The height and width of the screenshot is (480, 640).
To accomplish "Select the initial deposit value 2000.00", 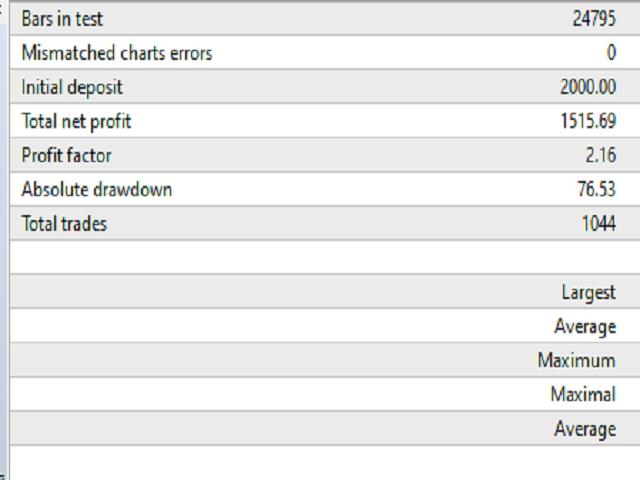I will pyautogui.click(x=588, y=88).
